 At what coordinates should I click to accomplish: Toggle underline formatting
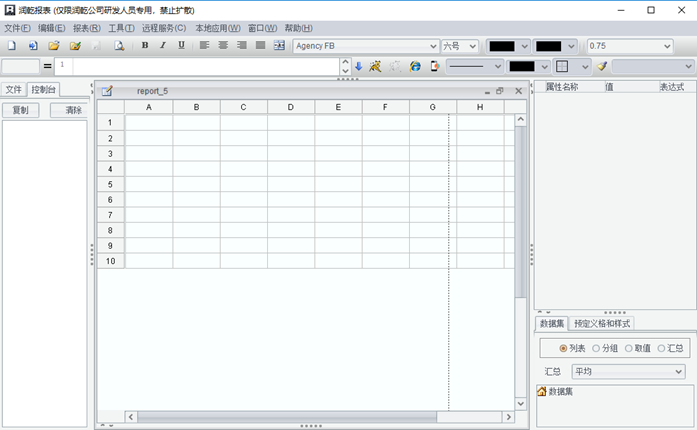(x=181, y=45)
